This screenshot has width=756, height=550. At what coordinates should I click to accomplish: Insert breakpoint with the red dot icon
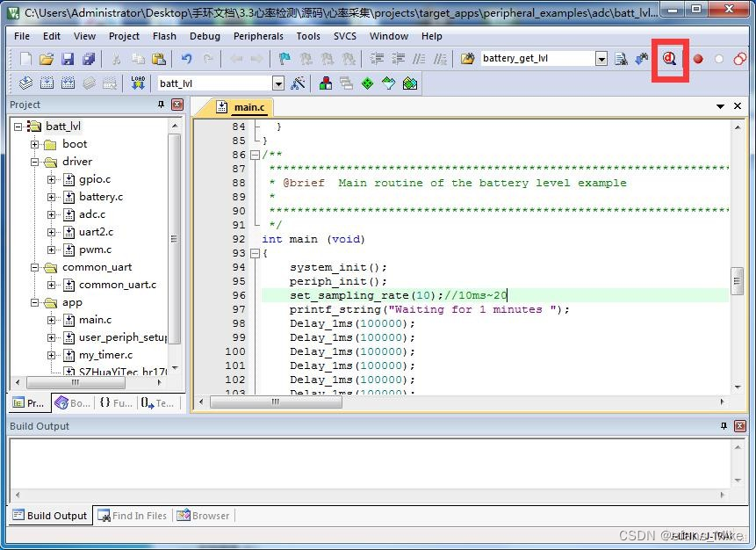pos(698,59)
